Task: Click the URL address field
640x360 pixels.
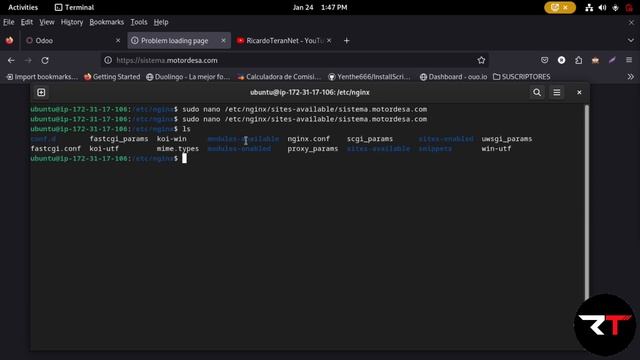Action: pyautogui.click(x=295, y=60)
